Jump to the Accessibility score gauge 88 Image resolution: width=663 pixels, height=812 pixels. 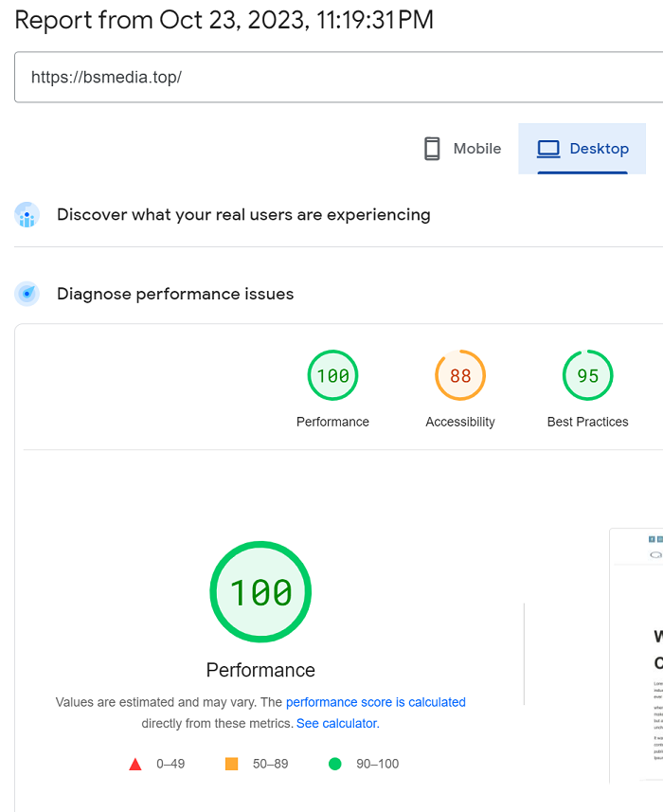pos(460,375)
